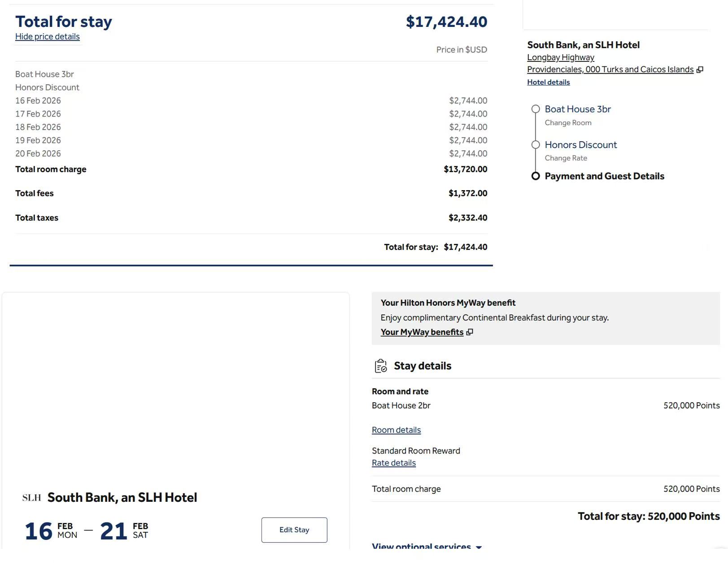The height and width of the screenshot is (574, 728).
Task: Select the Honors Discount step circle
Action: (536, 144)
